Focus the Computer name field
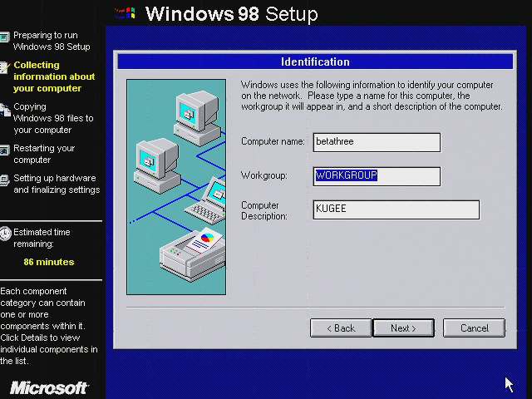532x399 pixels. pyautogui.click(x=377, y=142)
